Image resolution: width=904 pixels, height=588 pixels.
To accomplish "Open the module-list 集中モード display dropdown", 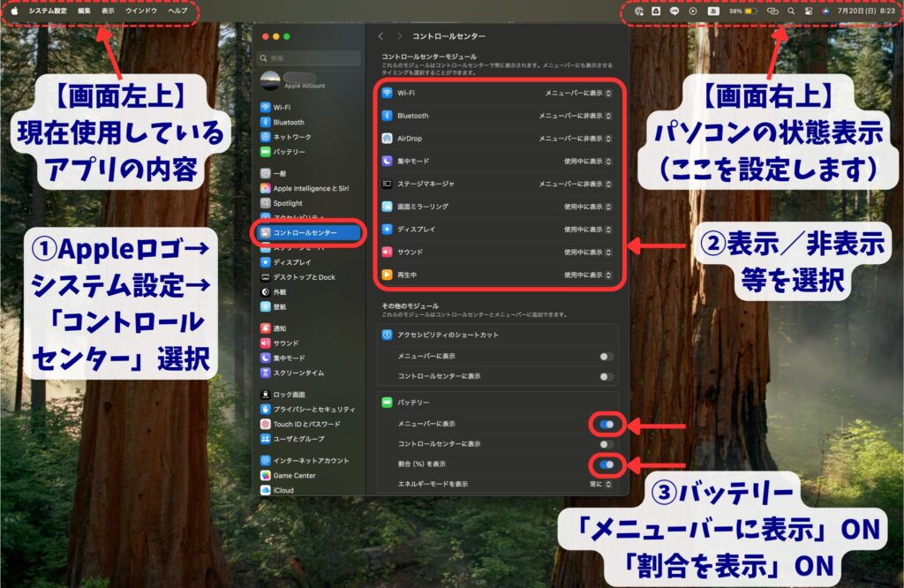I will click(x=587, y=162).
